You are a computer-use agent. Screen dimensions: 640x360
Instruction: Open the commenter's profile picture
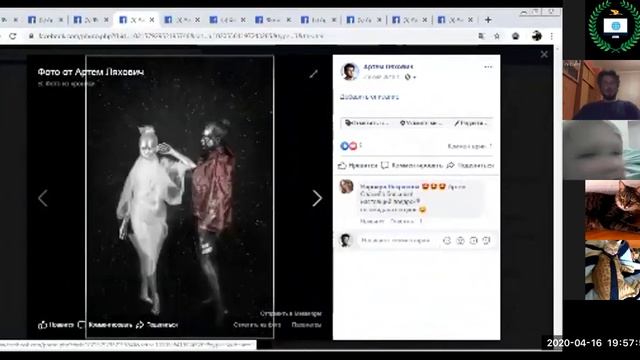pyautogui.click(x=347, y=186)
